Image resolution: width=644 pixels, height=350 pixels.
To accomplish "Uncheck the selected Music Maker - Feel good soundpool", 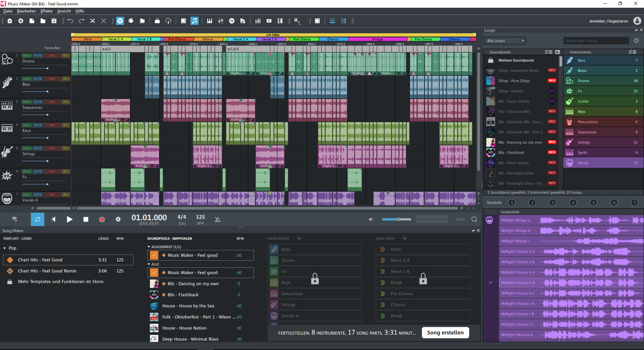I will 154,255.
